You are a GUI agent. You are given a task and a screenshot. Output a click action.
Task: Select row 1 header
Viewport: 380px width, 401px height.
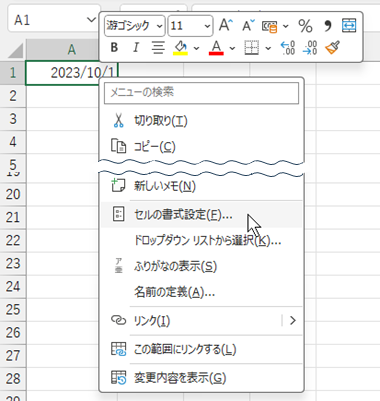tap(13, 73)
